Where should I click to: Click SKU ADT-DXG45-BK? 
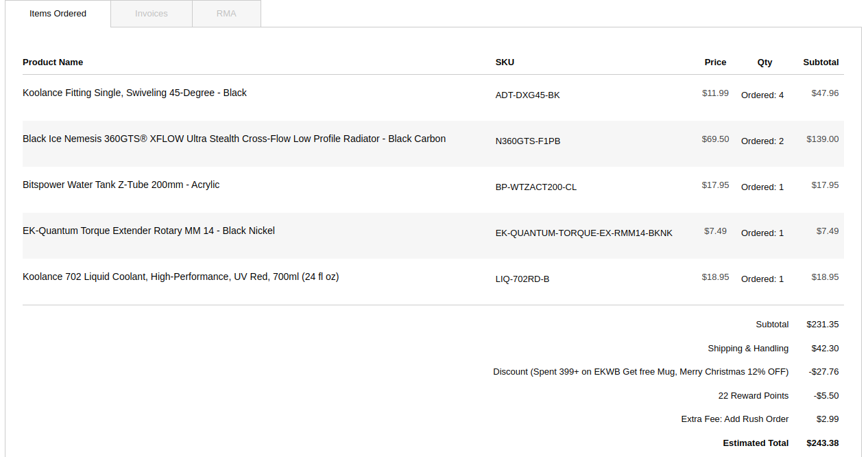tap(527, 95)
